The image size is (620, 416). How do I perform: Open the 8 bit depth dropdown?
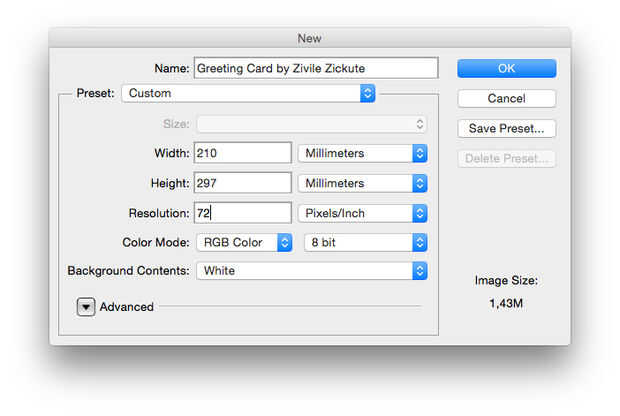coord(365,242)
